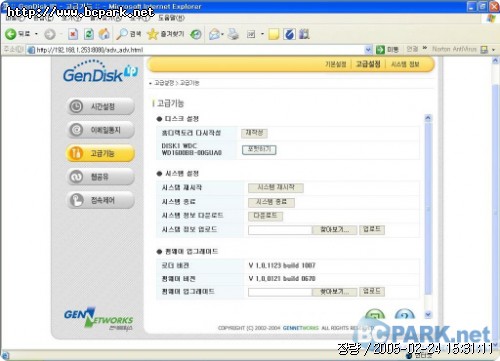Click the 포맷하기 button for DISK1
Viewport: 500px width, 361px height.
259,150
